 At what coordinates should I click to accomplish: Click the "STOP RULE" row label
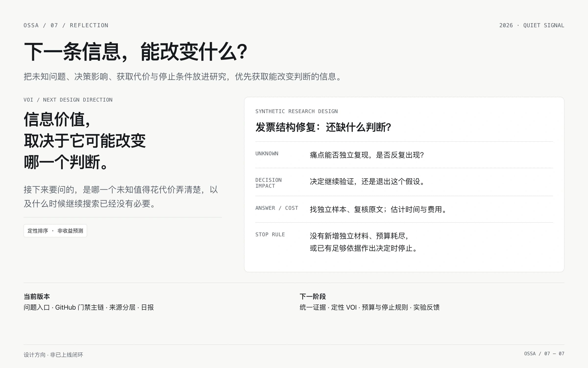tap(270, 234)
